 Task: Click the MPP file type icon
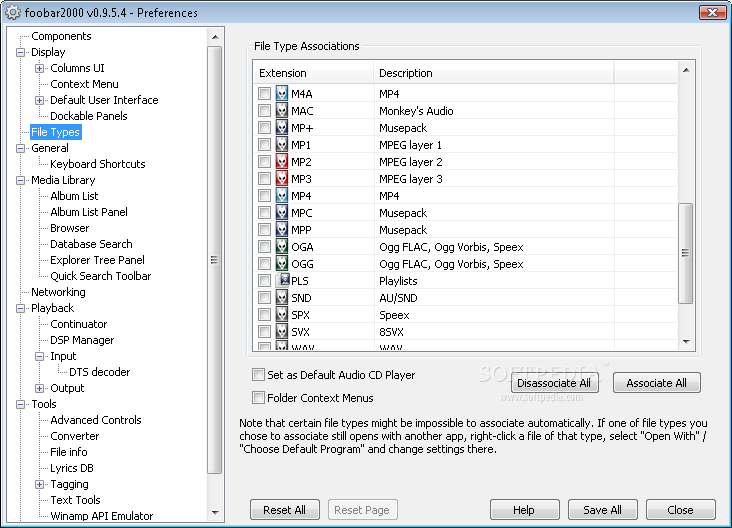pos(282,230)
